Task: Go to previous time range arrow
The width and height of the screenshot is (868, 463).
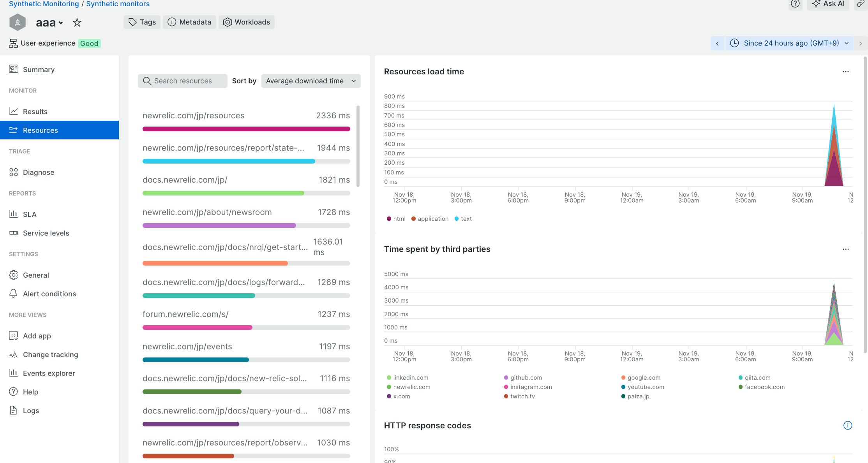Action: click(x=717, y=43)
